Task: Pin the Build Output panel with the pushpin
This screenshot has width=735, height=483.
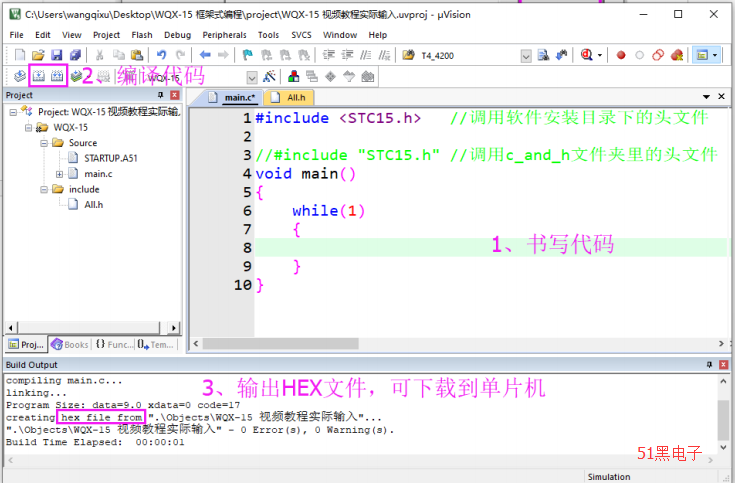Action: pyautogui.click(x=709, y=365)
